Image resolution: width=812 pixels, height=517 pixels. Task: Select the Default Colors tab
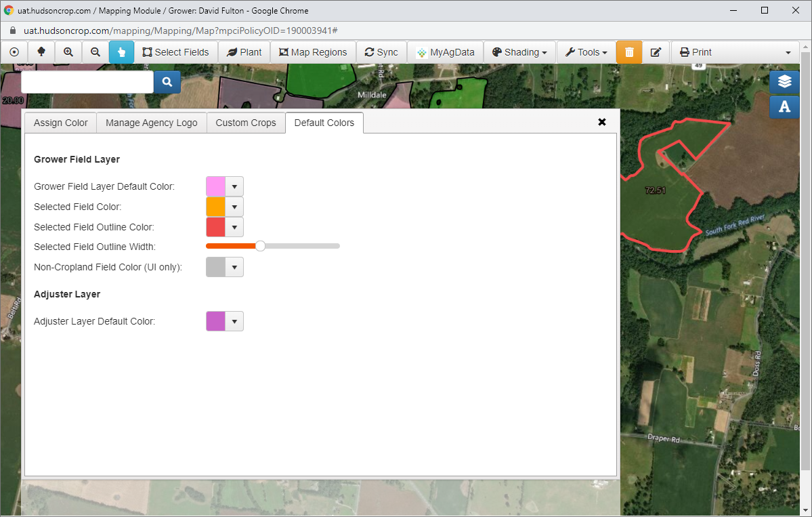pos(324,123)
